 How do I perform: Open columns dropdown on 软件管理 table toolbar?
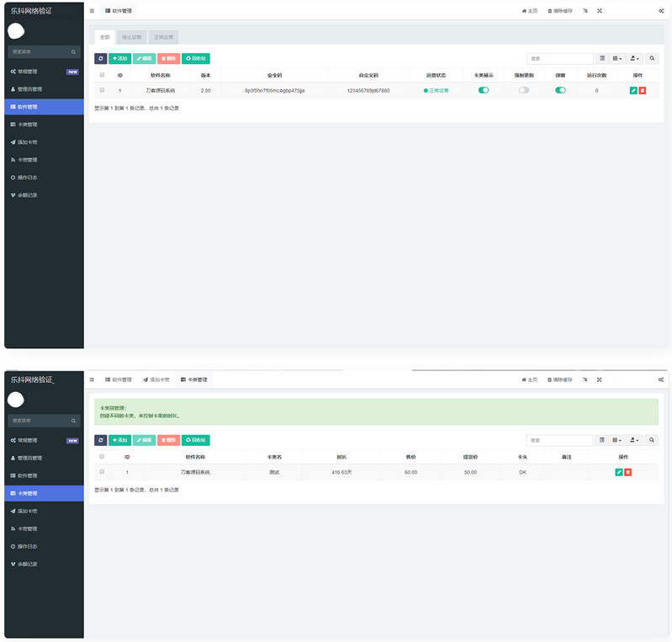616,58
